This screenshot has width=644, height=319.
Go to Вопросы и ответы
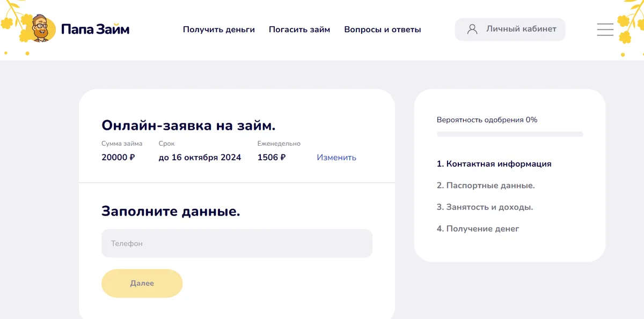(x=383, y=29)
